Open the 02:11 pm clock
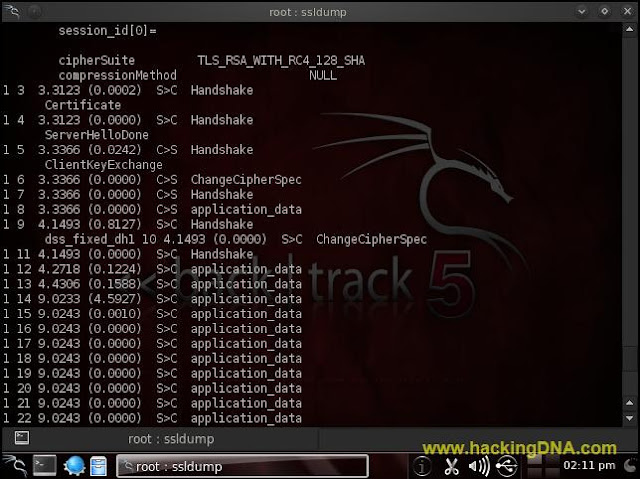Viewport: 640px width, 479px height. [x=589, y=466]
